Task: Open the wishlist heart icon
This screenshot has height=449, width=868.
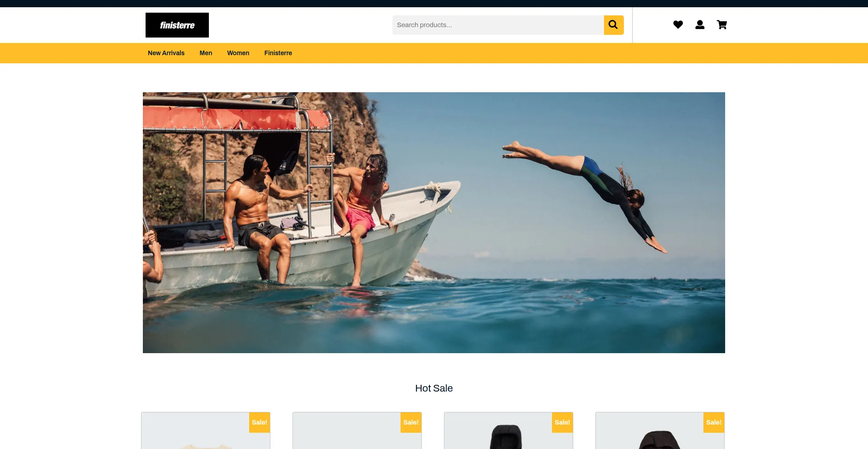Action: (678, 25)
